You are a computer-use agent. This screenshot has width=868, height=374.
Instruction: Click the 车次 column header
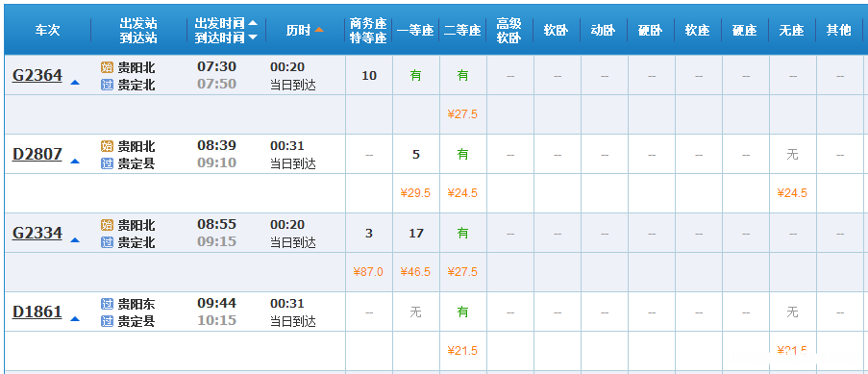click(47, 31)
